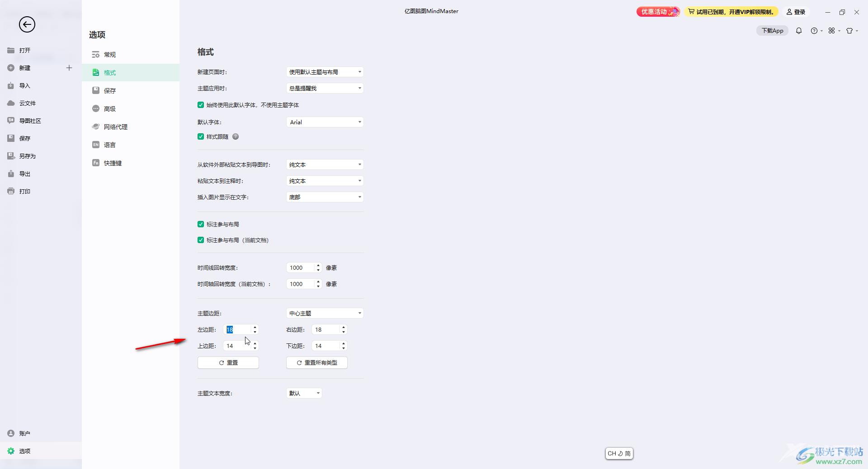Toggle 始终使用此默认字体 checkbox
868x469 pixels.
pyautogui.click(x=201, y=105)
